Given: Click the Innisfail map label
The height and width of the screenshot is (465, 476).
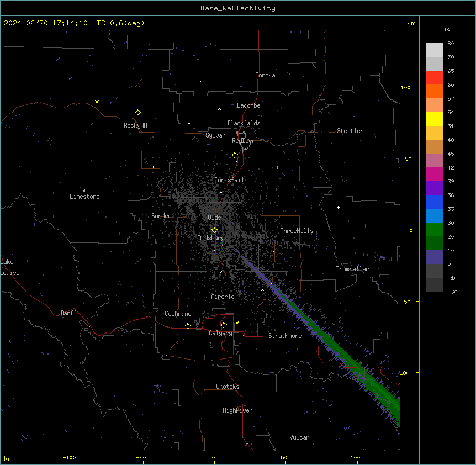Looking at the screenshot, I should 229,180.
